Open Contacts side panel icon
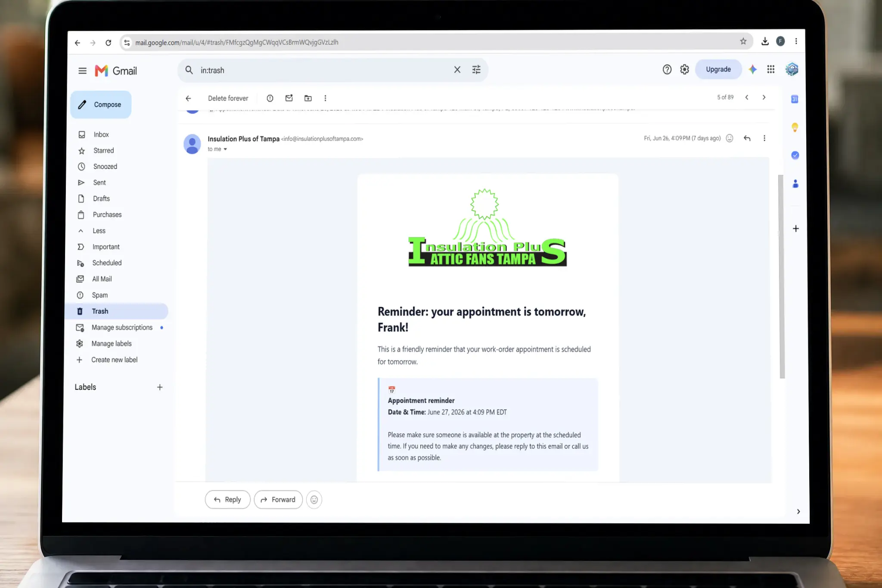 pyautogui.click(x=795, y=184)
